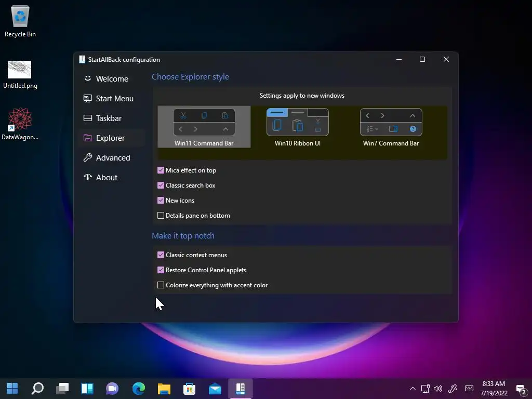Viewport: 532px width, 399px height.
Task: Click the touch keyboard tray icon
Action: click(x=469, y=389)
